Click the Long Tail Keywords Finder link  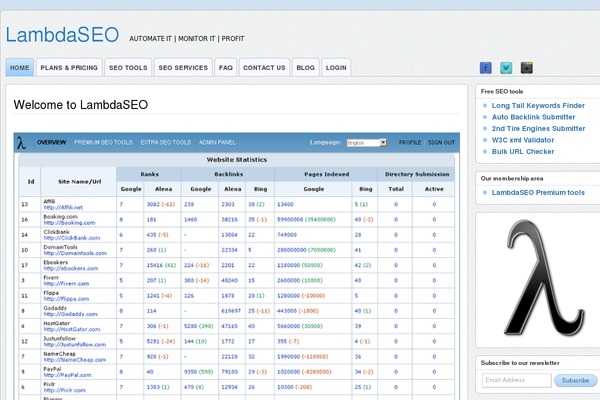538,105
